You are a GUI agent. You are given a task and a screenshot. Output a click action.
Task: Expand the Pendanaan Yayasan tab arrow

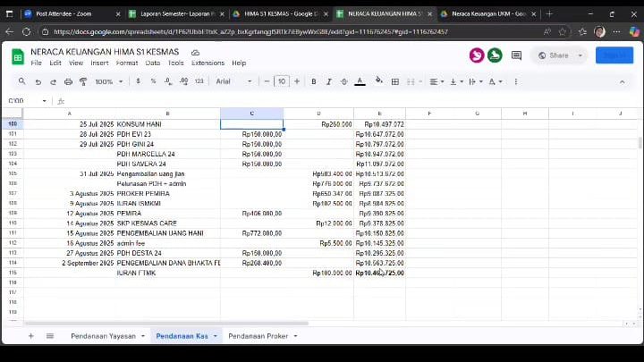pos(143,336)
